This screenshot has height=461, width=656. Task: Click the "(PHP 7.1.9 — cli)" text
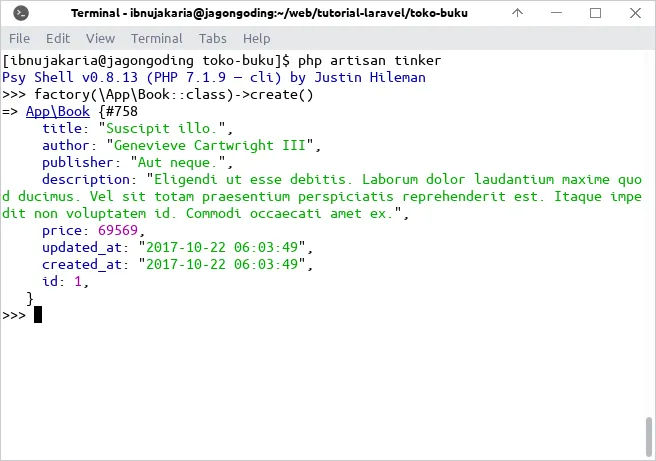click(214, 77)
